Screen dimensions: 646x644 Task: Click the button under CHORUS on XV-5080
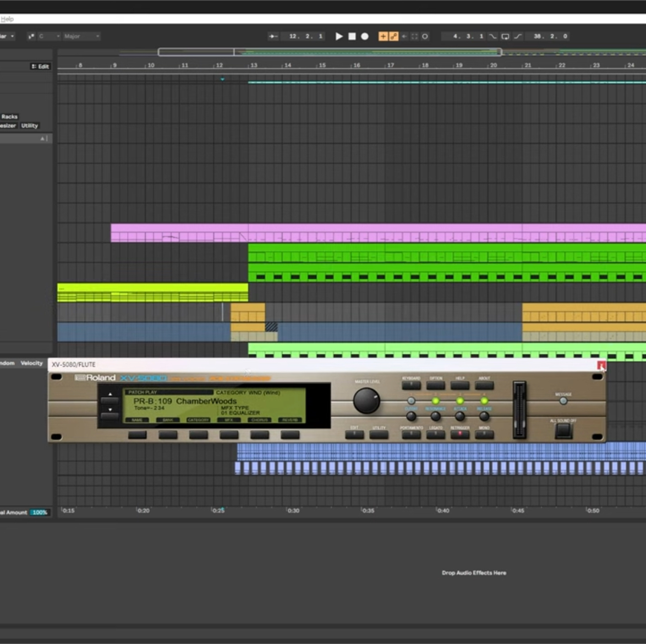coord(260,435)
